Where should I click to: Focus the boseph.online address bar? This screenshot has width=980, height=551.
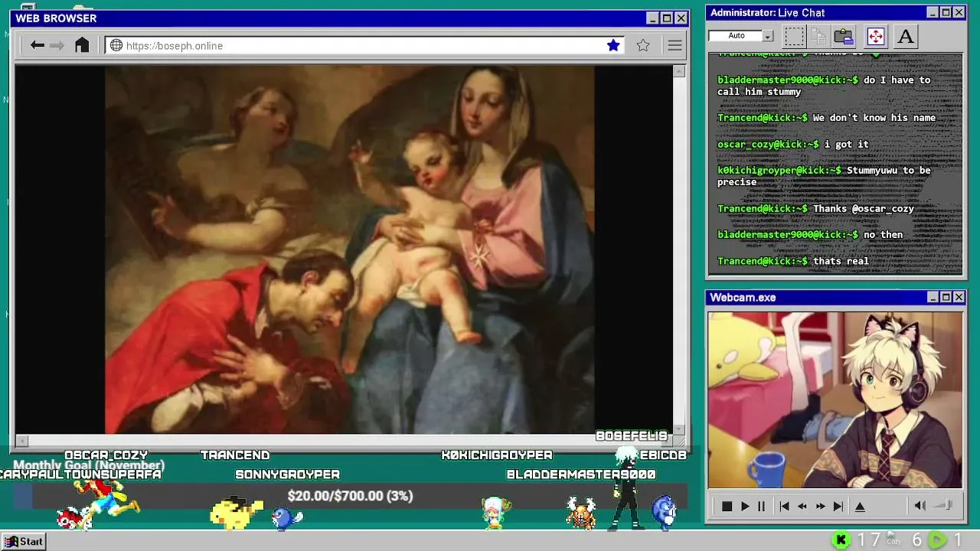point(364,45)
